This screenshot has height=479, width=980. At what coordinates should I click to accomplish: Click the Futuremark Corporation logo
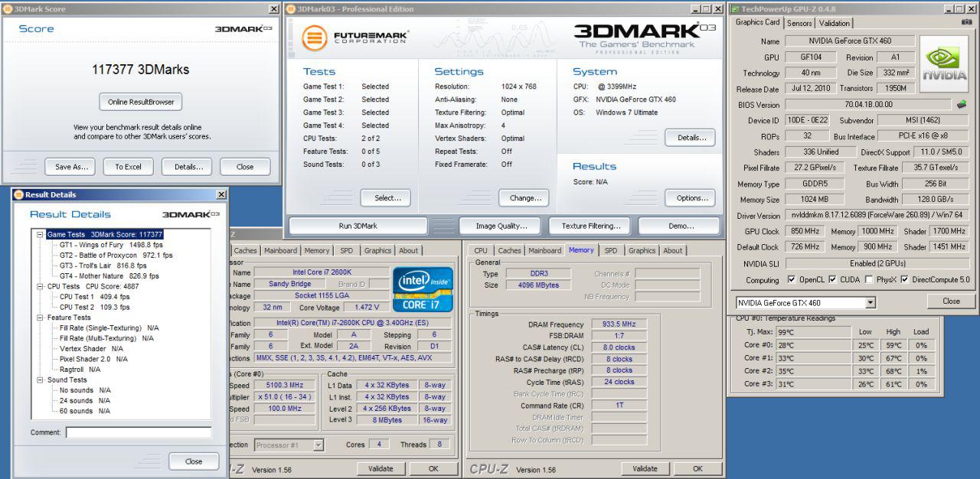click(x=355, y=37)
